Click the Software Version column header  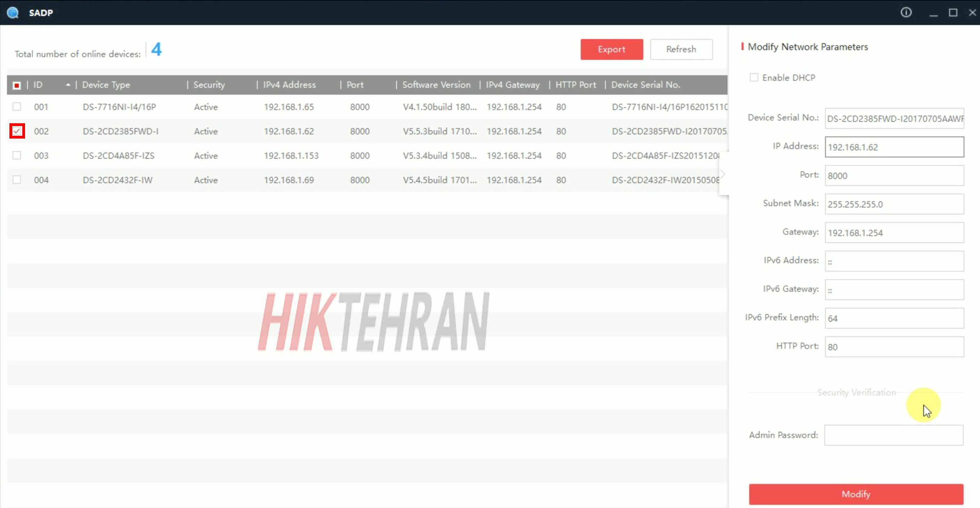[436, 85]
